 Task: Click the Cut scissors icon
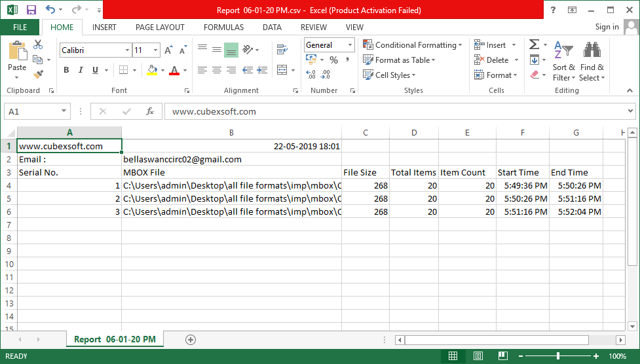[38, 45]
